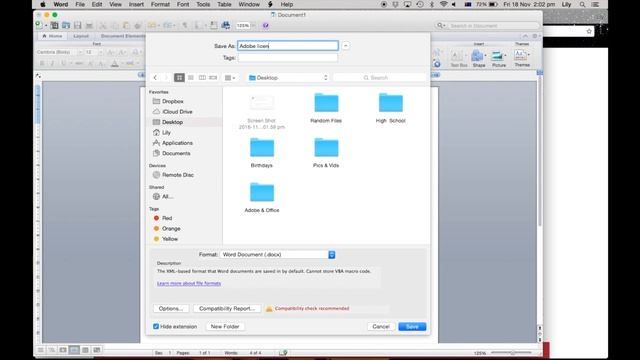This screenshot has width=640, height=360.
Task: Switch to the Layout ribbon tab
Action: click(81, 36)
